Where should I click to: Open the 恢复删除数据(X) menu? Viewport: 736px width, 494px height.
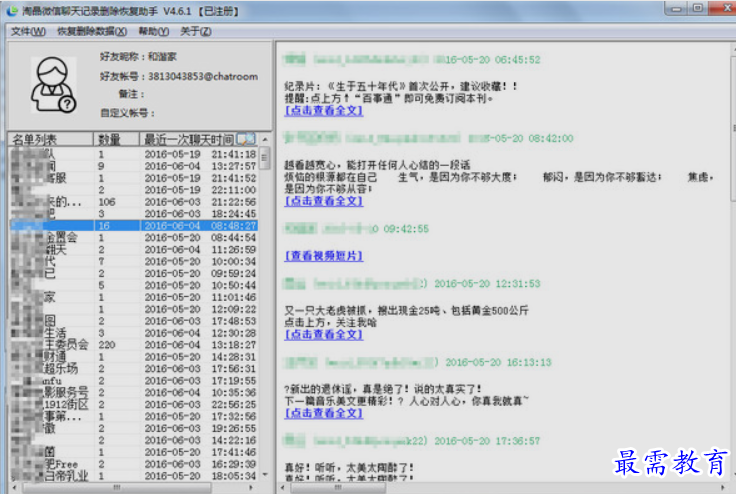(92, 31)
